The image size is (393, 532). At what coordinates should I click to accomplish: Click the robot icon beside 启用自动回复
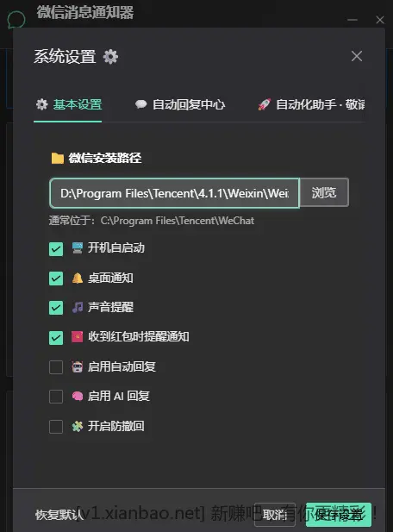tap(78, 366)
